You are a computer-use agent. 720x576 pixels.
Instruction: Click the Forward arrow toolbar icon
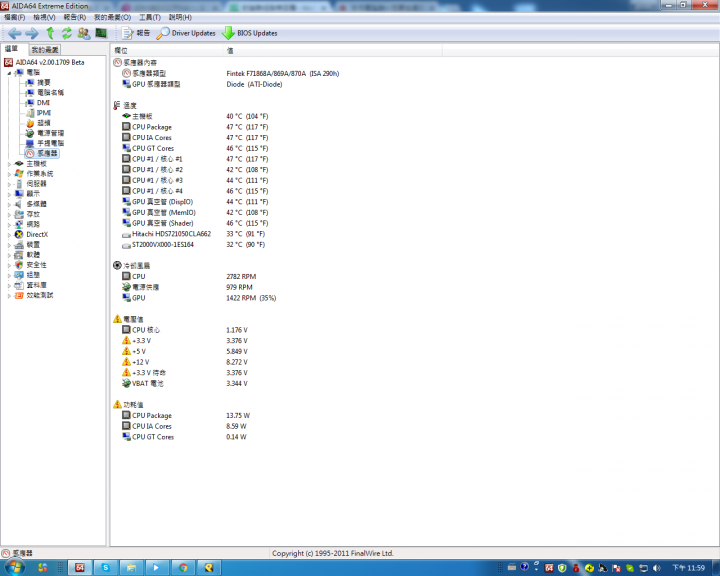pos(32,33)
